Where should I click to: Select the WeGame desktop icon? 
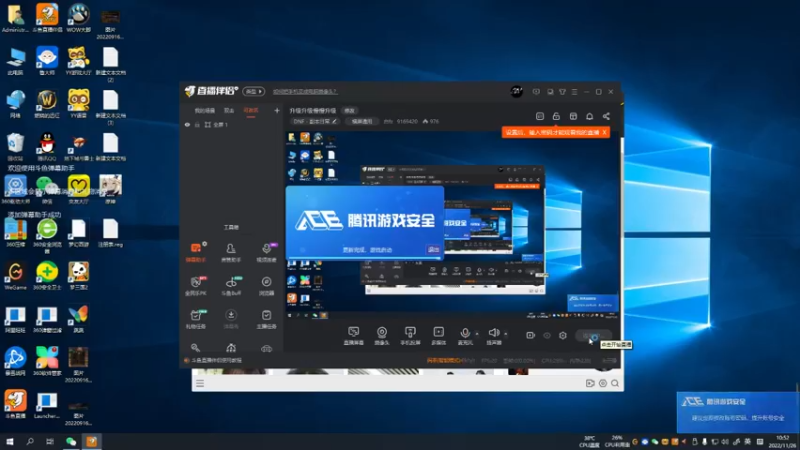pos(15,276)
